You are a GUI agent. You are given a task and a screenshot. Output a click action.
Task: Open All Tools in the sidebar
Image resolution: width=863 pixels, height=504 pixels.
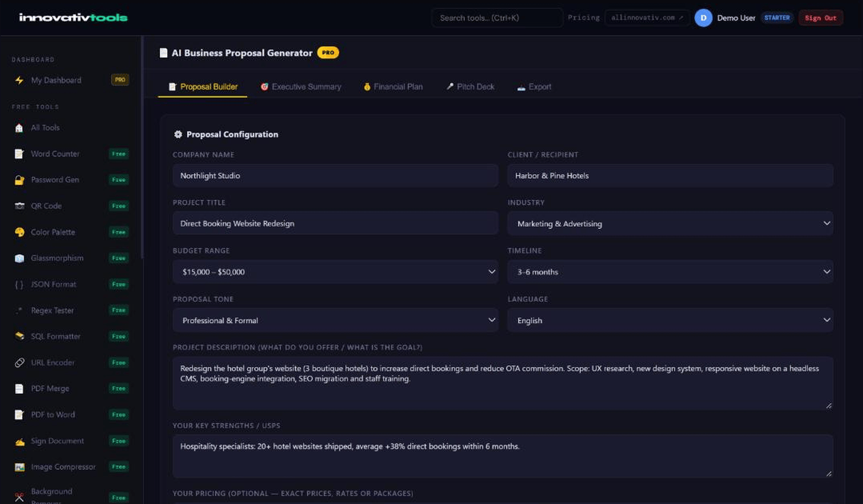coord(71,128)
